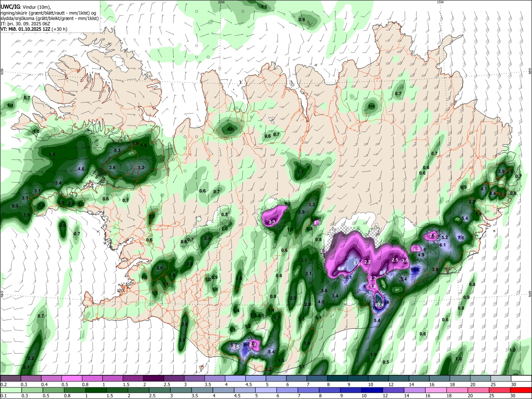Screen dimensions: 532x399
Task: Click the 3.9 precipitation value
Action: 501,171
